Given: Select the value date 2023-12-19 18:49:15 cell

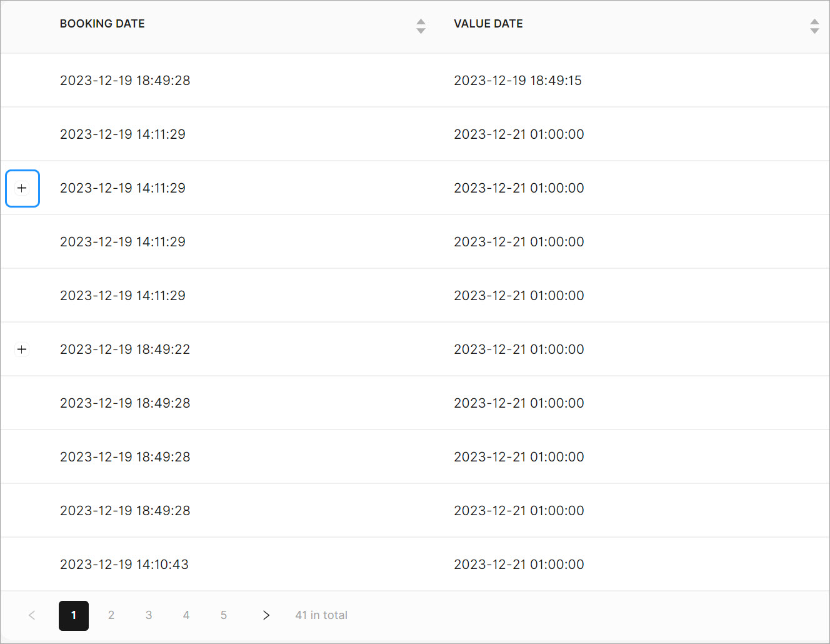Looking at the screenshot, I should pos(517,81).
